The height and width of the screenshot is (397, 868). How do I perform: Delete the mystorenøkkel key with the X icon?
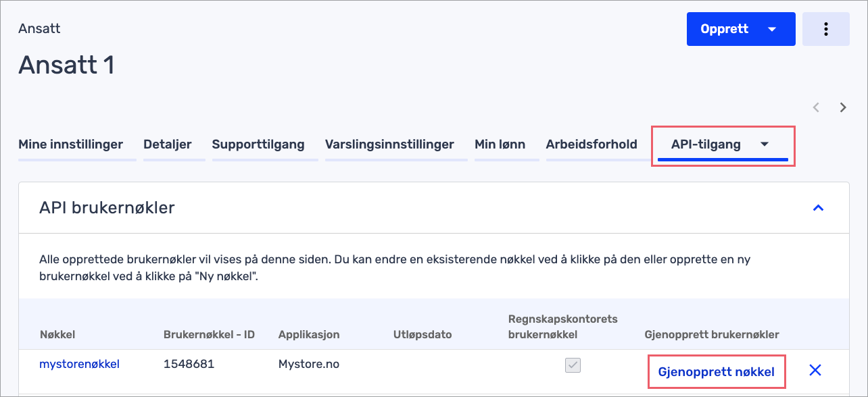[x=815, y=370]
